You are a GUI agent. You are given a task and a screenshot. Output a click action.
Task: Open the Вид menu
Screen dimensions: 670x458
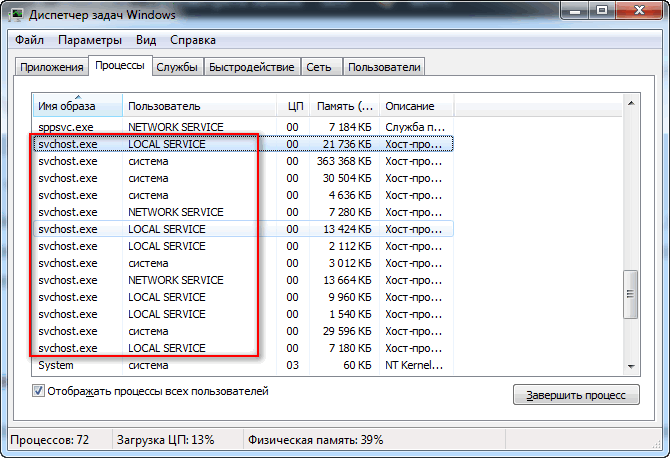[x=146, y=40]
